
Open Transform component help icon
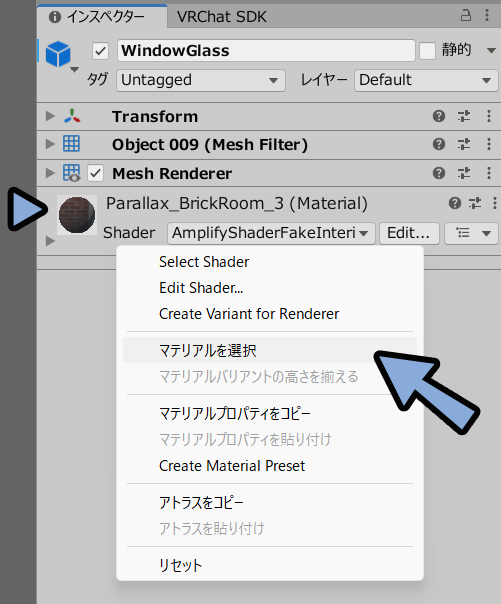pyautogui.click(x=439, y=116)
